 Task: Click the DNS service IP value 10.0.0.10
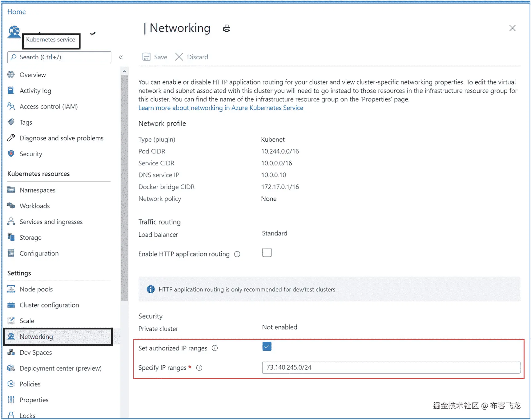(274, 175)
